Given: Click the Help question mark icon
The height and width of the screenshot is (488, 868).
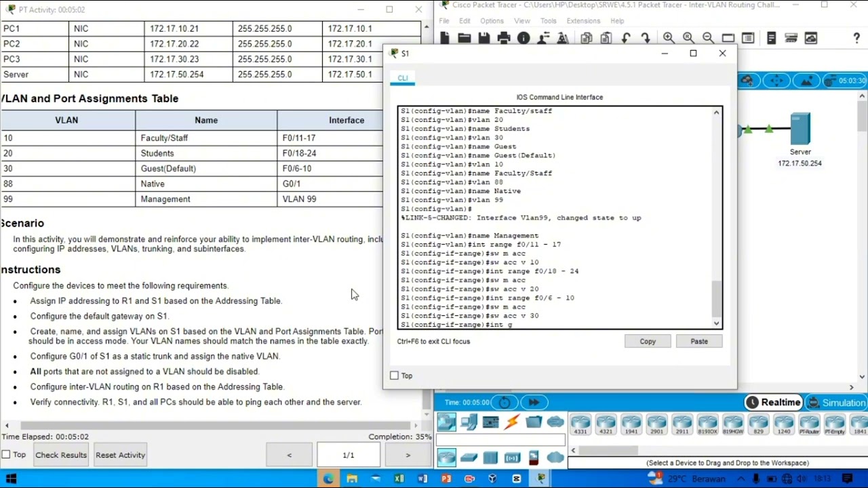Looking at the screenshot, I should click(856, 39).
